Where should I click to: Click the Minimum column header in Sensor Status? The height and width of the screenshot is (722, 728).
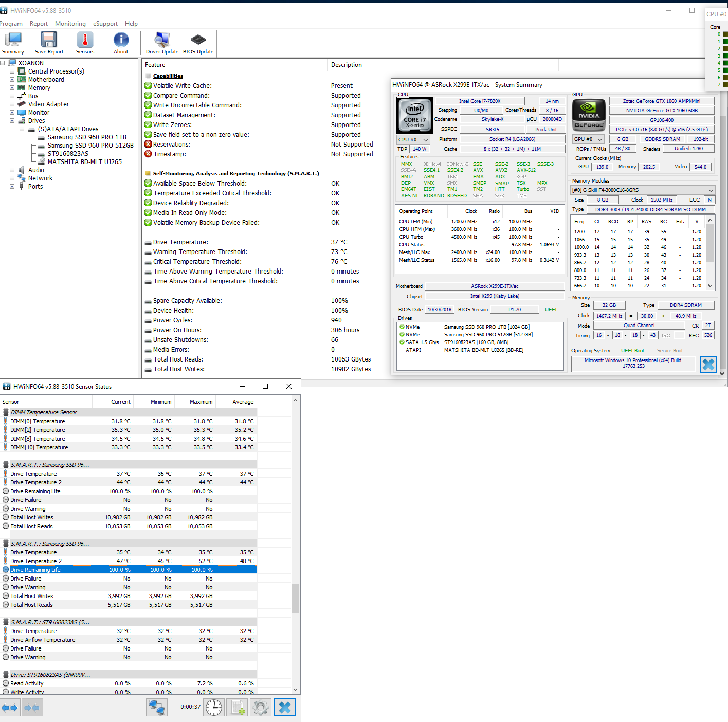pyautogui.click(x=154, y=402)
